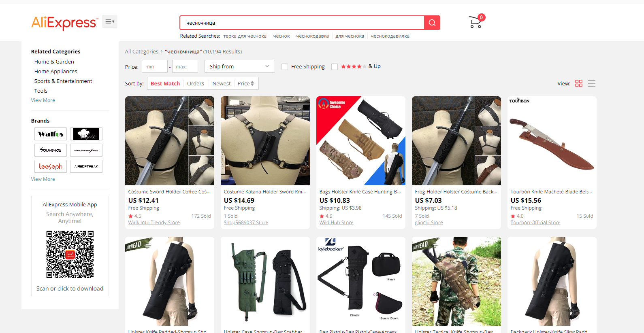Focus the minimum price field
This screenshot has width=644, height=333.
[155, 66]
